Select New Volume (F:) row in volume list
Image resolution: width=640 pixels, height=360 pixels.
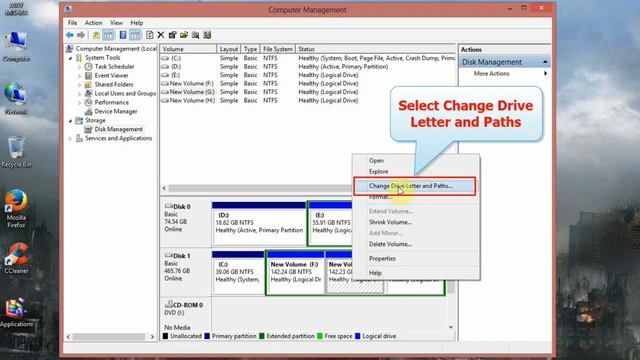point(308,83)
